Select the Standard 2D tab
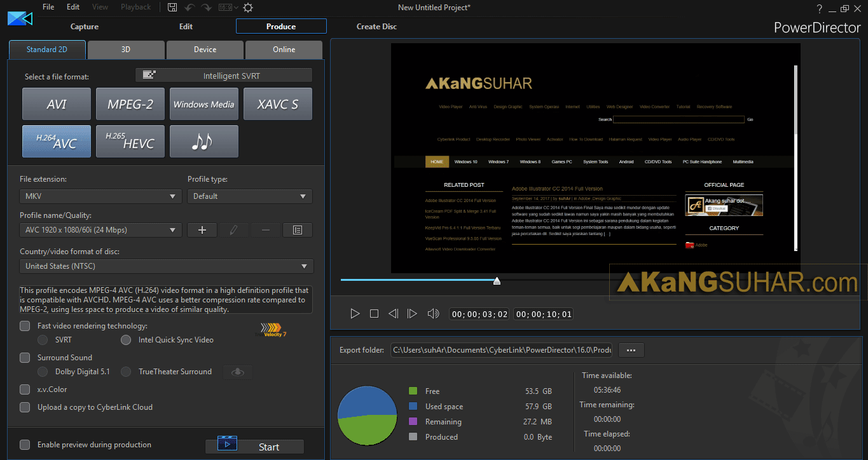Viewport: 868px width, 460px height. coord(47,50)
